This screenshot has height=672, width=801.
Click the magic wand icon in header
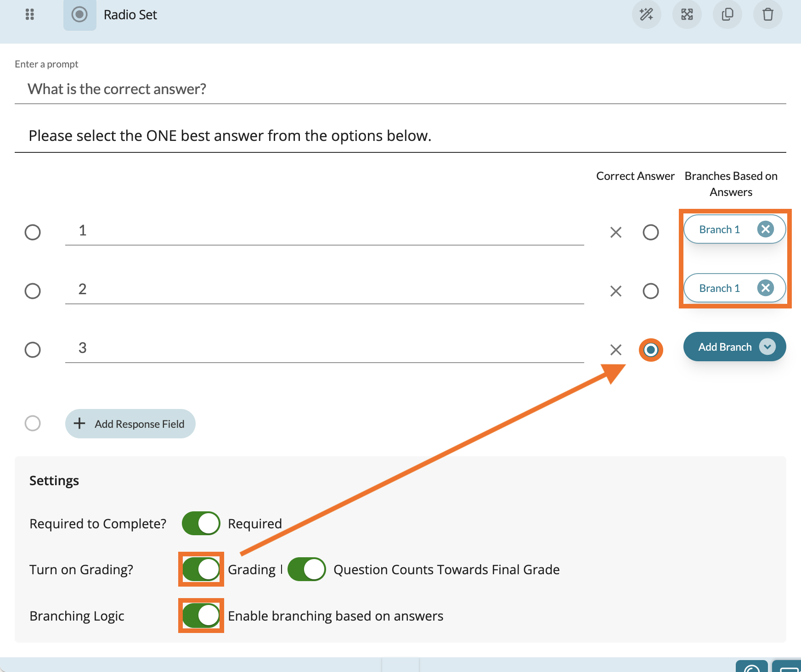coord(646,15)
